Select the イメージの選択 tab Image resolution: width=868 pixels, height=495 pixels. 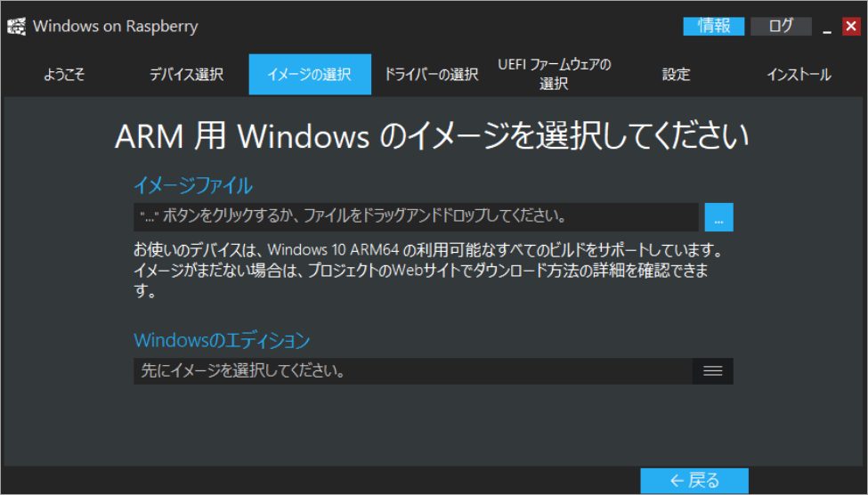coord(310,74)
